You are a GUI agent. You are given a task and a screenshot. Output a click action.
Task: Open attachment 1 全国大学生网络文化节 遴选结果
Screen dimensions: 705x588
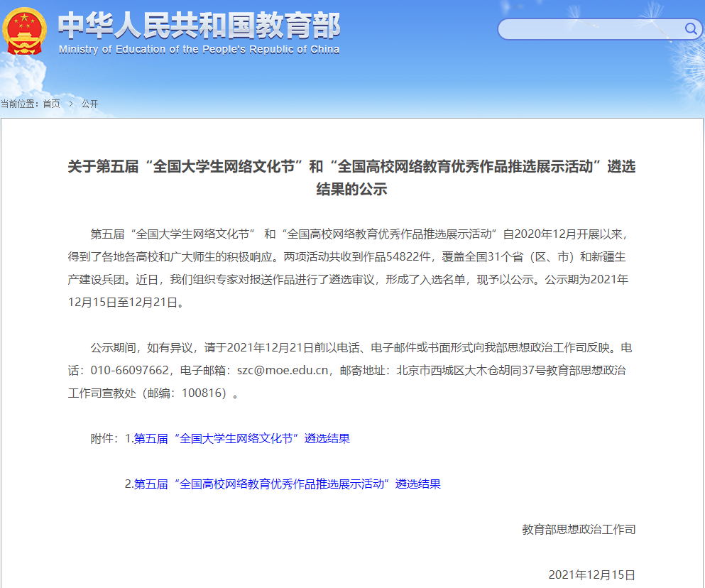[x=242, y=439]
